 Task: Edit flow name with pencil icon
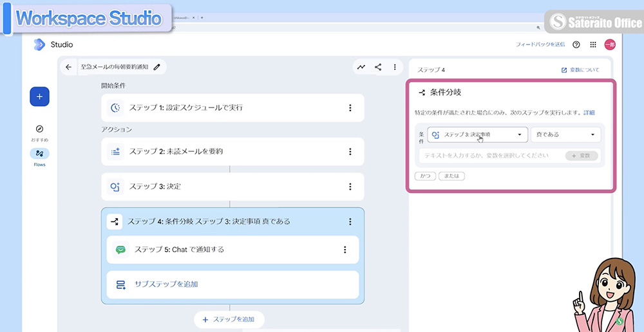tap(156, 68)
